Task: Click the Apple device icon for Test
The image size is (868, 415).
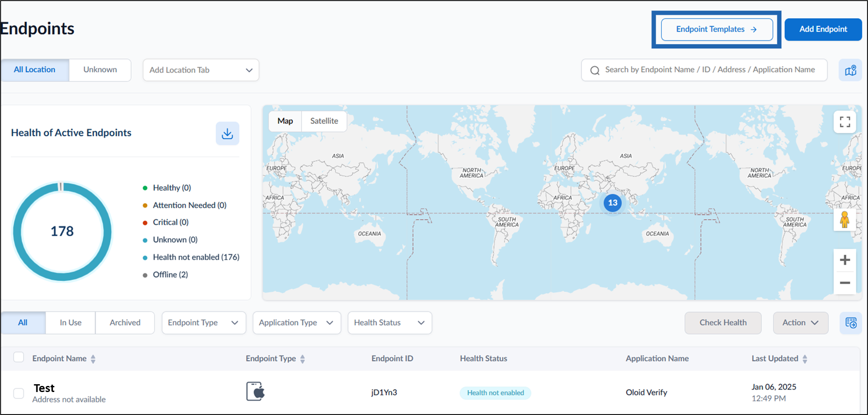Action: (256, 392)
